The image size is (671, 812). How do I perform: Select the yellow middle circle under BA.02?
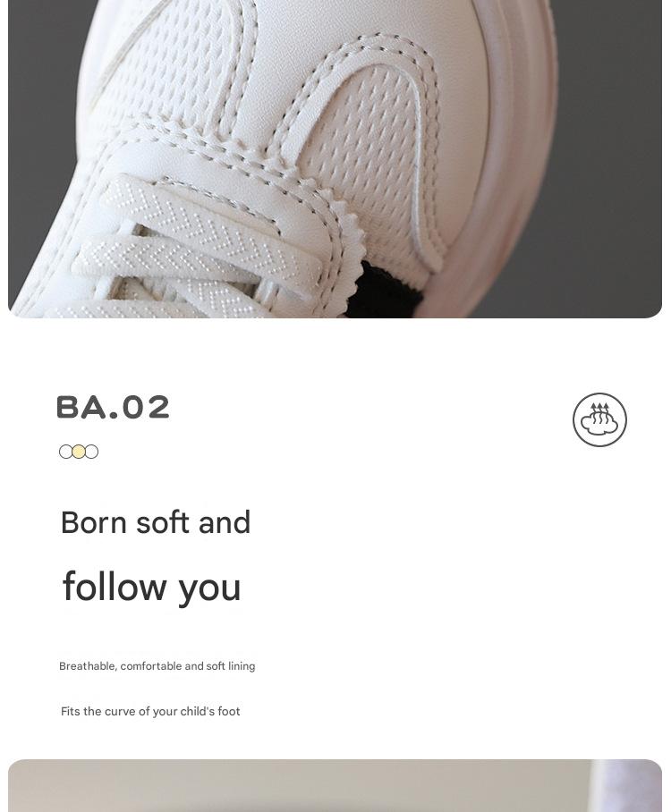[79, 452]
